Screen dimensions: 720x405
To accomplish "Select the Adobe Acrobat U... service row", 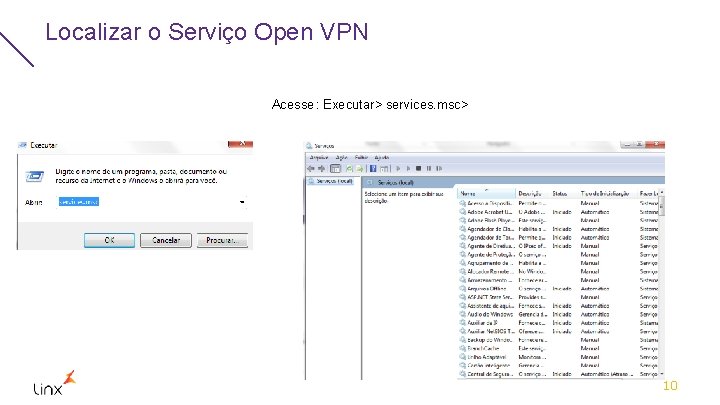I will [x=559, y=212].
